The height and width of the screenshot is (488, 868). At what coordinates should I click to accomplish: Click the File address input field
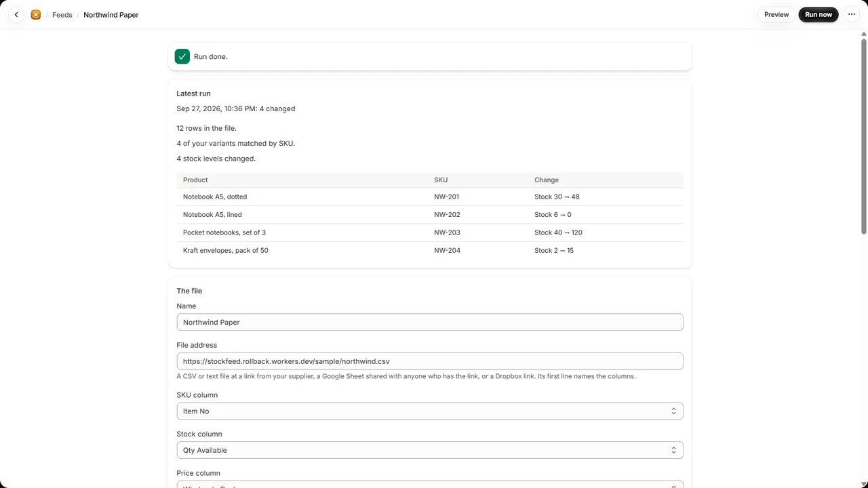430,361
